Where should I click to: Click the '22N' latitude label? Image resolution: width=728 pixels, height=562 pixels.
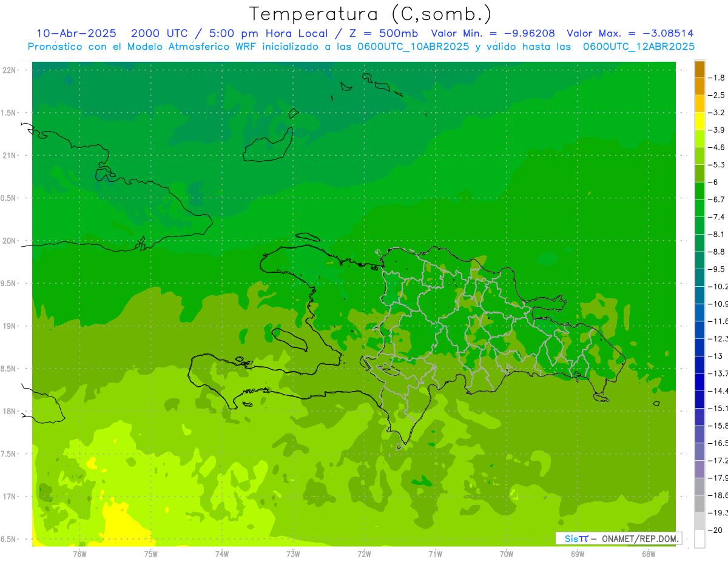click(x=9, y=70)
